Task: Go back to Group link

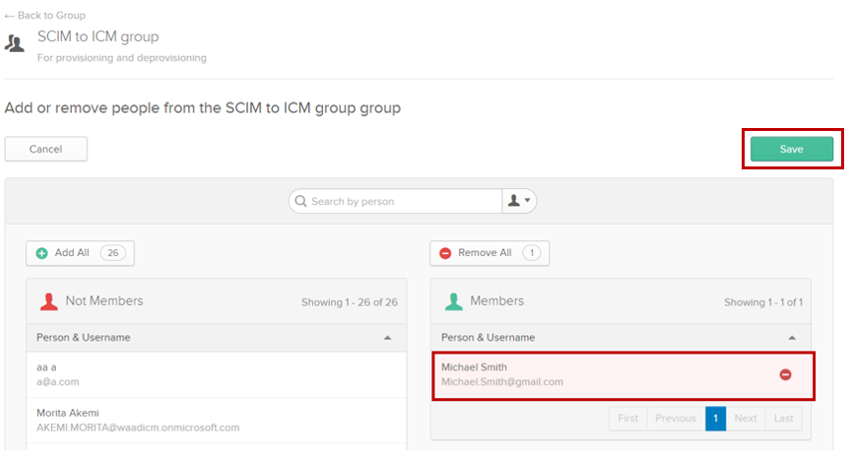Action: pos(45,16)
